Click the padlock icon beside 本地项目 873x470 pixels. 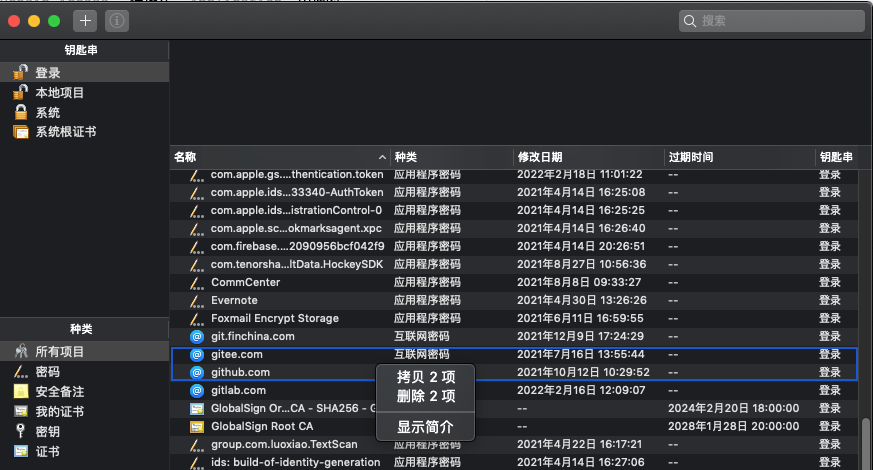(21, 92)
